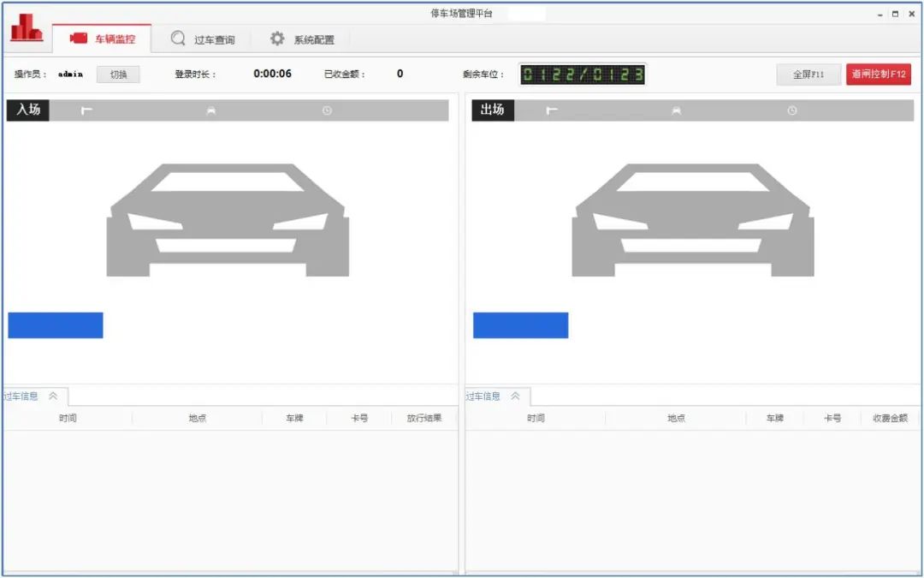Click the blue bar under the 入场 vehicle image
The width and height of the screenshot is (924, 578).
[55, 325]
